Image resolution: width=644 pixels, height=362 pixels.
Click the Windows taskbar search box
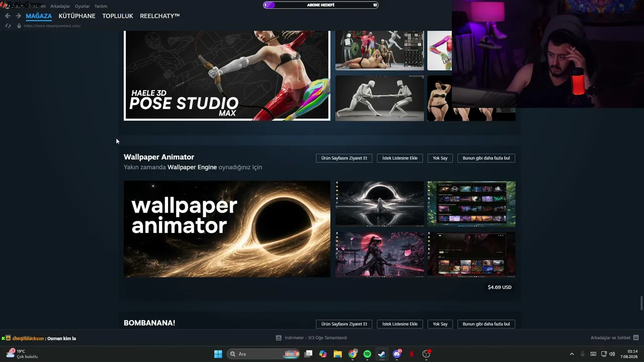tap(264, 354)
